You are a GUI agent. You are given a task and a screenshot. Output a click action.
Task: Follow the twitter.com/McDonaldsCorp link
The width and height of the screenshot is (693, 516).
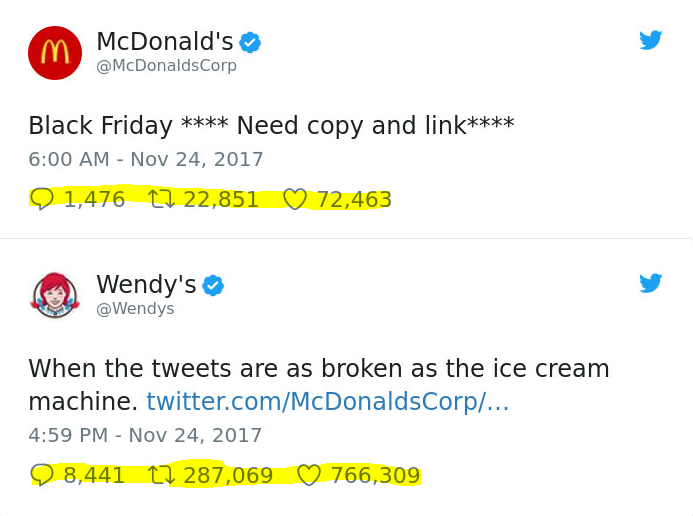[327, 402]
